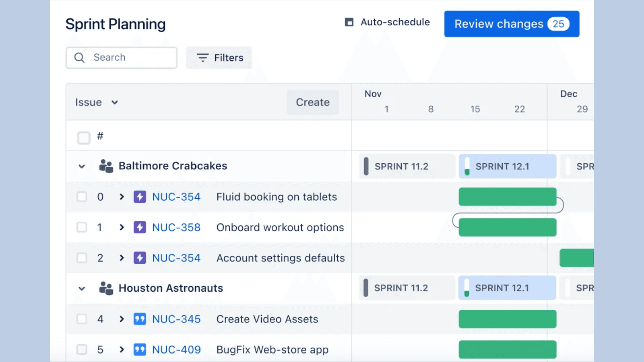Select checkbox for Create Video Assets
The image size is (644, 362).
[82, 319]
